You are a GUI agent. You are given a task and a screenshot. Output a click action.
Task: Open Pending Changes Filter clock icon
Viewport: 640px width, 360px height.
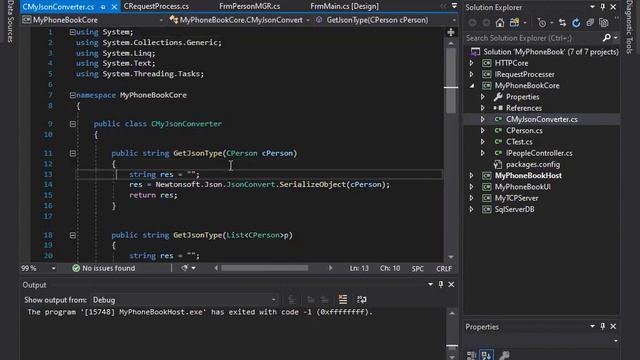(542, 23)
